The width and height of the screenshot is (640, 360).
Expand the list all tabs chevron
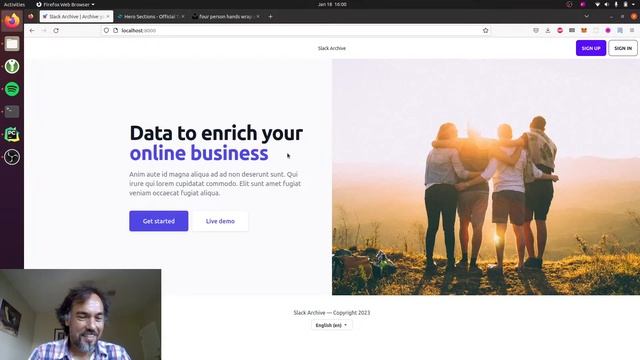pos(587,17)
